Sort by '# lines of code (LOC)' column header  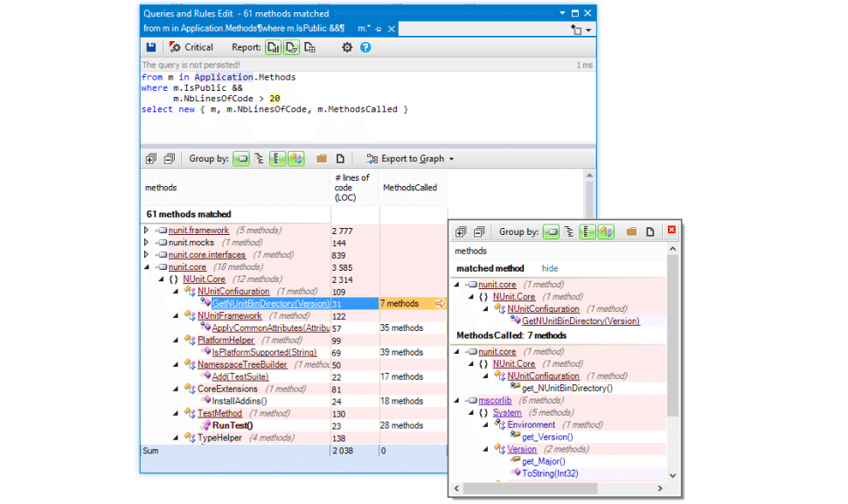[352, 188]
